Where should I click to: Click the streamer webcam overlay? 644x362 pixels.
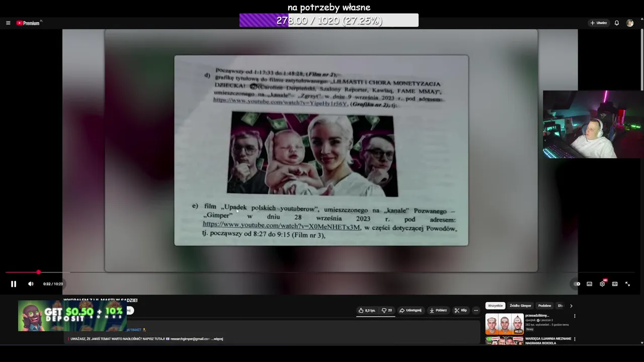[593, 124]
